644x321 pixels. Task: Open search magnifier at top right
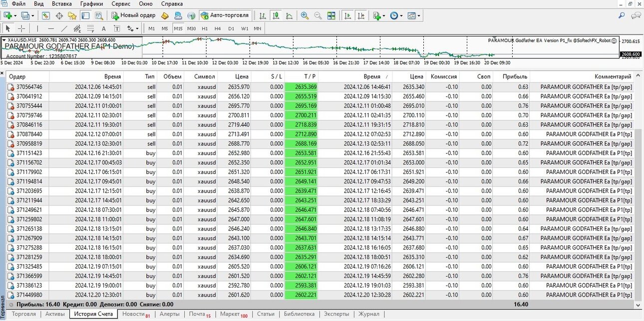pos(622,15)
